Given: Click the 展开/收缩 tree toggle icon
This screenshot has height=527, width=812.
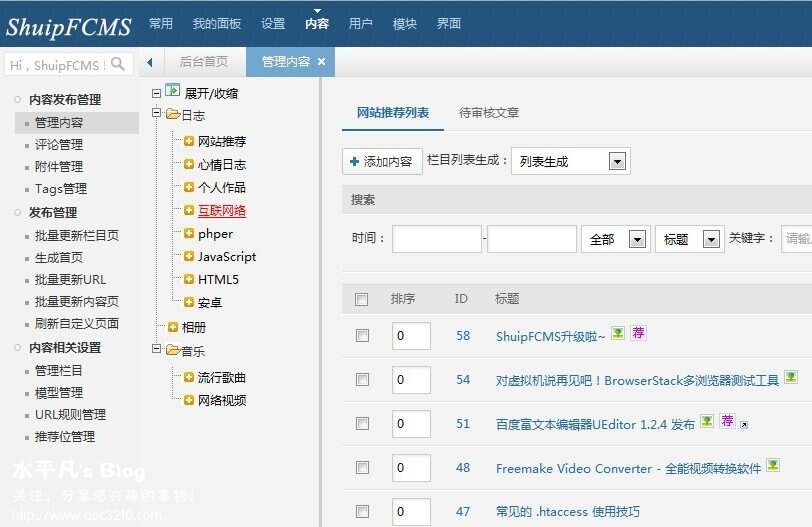Looking at the screenshot, I should [x=172, y=91].
